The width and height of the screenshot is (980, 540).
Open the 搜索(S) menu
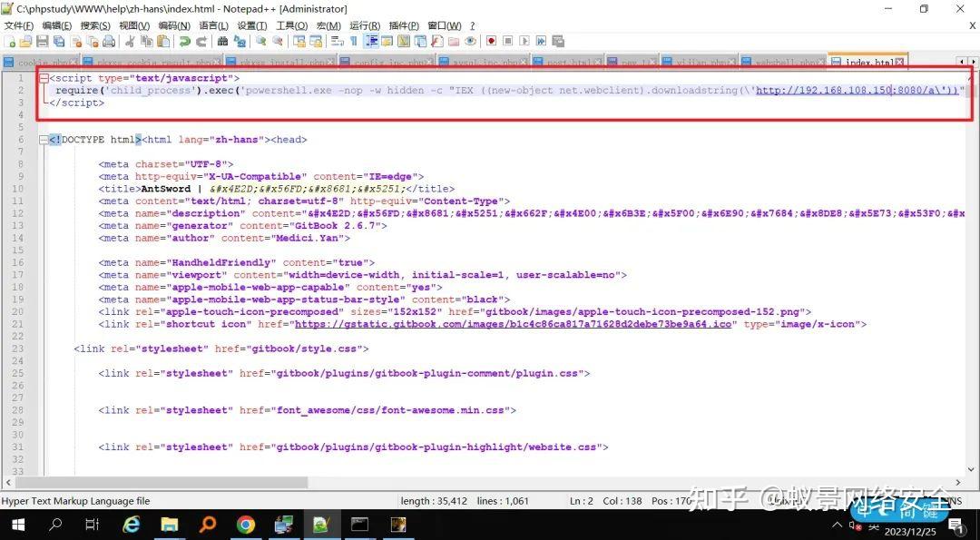click(x=95, y=25)
